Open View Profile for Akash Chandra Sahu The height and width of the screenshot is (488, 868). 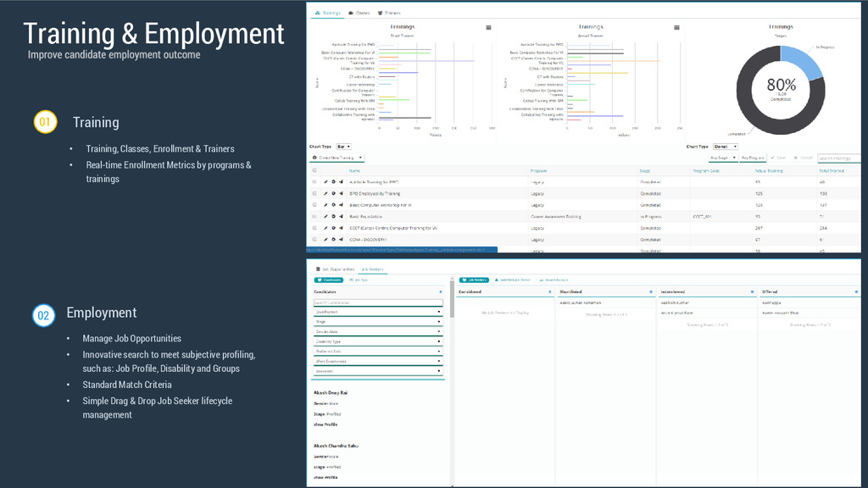coord(325,477)
